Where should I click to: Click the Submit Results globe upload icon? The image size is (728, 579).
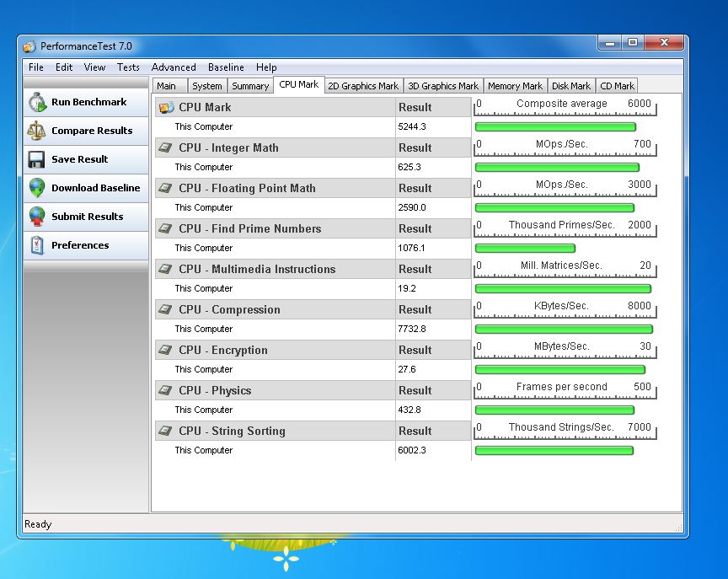tap(37, 217)
